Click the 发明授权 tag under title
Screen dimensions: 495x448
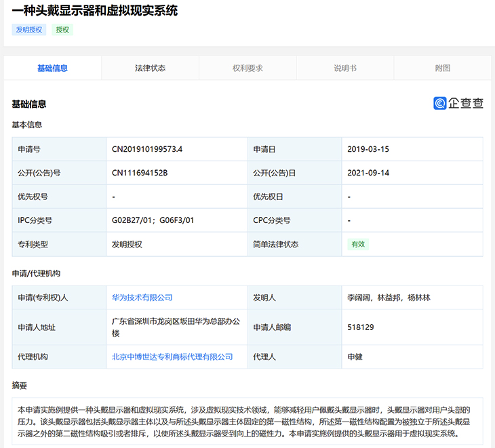29,30
